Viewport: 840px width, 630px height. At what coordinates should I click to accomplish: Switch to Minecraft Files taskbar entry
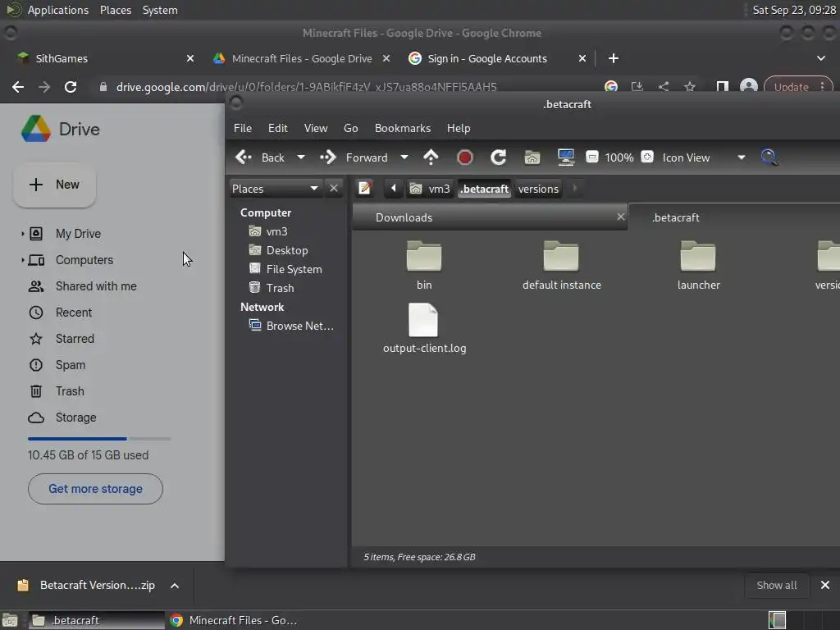click(234, 620)
